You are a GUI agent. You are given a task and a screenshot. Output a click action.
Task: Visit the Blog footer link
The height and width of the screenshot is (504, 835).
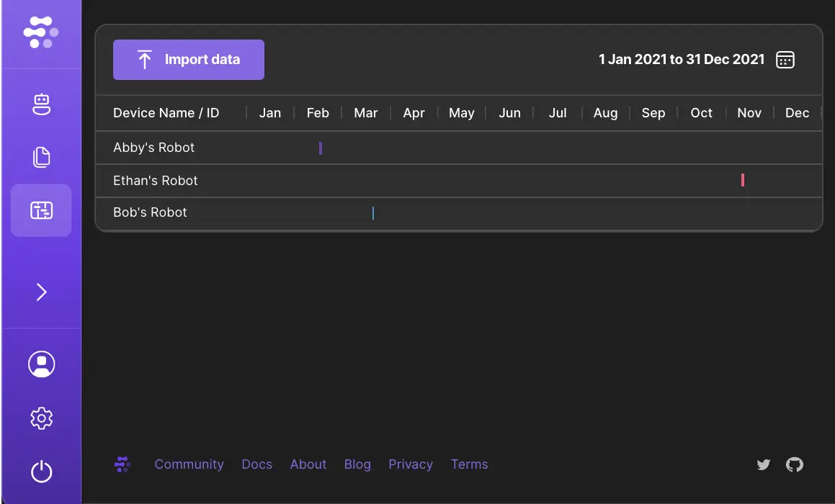click(357, 464)
